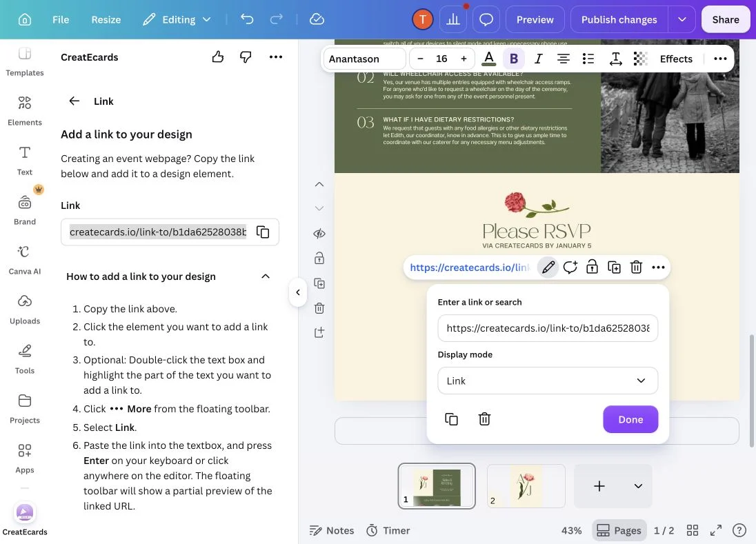Add a comment from the floating toolbar
This screenshot has width=756, height=544.
pyautogui.click(x=570, y=267)
